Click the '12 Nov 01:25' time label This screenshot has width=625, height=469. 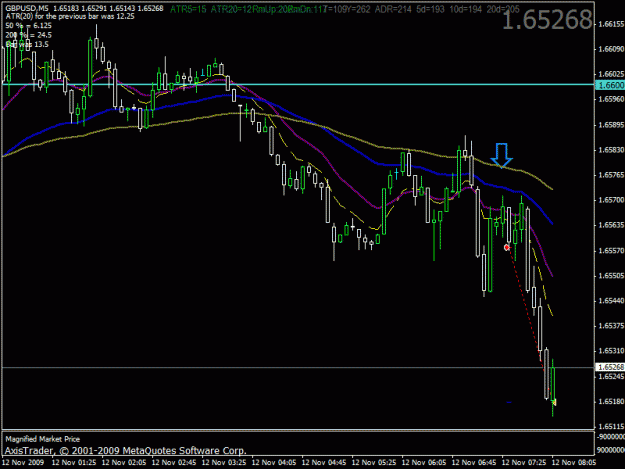(74, 463)
